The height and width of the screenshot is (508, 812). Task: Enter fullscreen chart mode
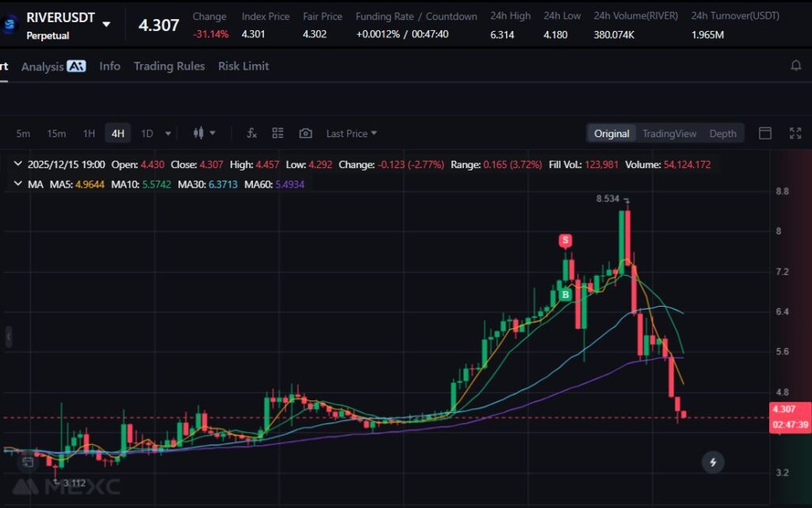[795, 133]
